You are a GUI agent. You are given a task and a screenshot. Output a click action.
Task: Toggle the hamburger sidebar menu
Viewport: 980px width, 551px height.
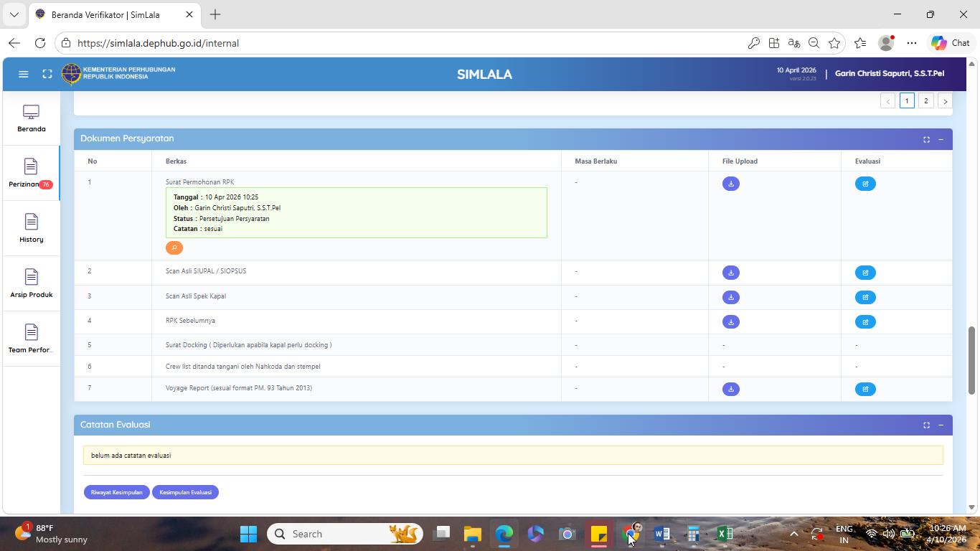coord(23,74)
